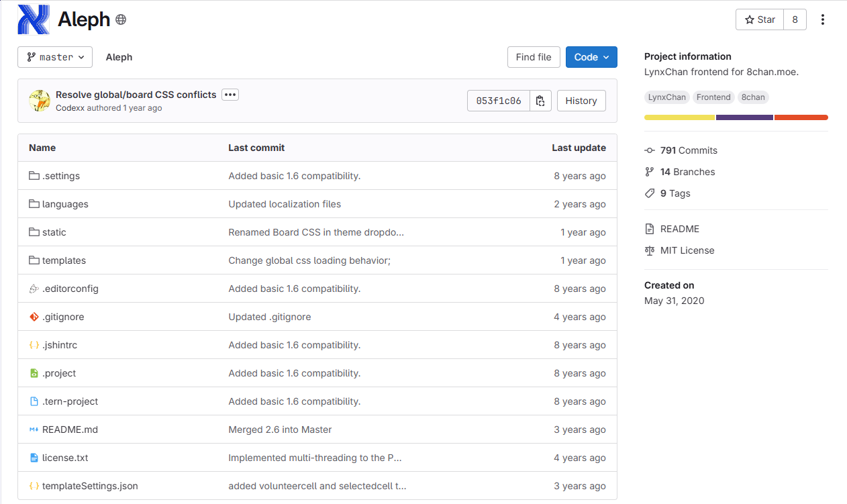Click the templateSettings.json braces icon
Image resolution: width=847 pixels, height=504 pixels.
tap(34, 486)
